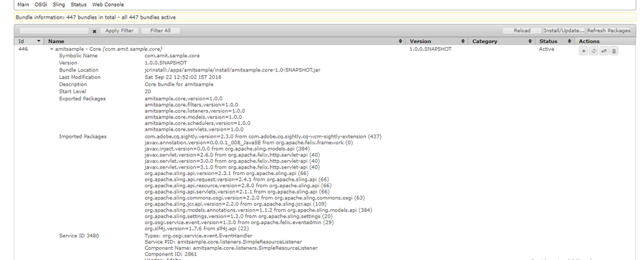Click the Apply Filter button
644x260 pixels.
[x=119, y=31]
